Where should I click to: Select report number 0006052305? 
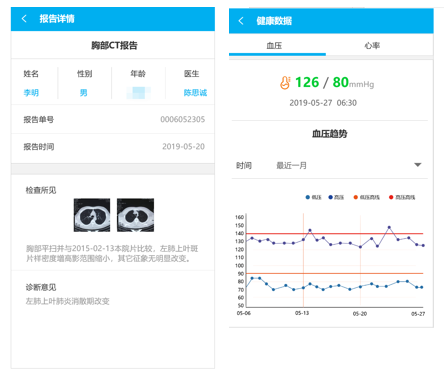(183, 119)
